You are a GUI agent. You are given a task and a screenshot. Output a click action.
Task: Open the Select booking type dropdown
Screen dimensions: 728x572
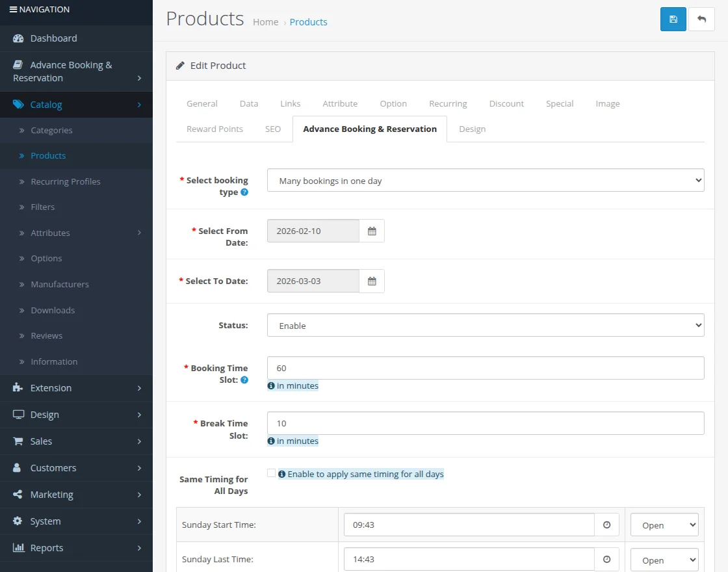point(485,181)
